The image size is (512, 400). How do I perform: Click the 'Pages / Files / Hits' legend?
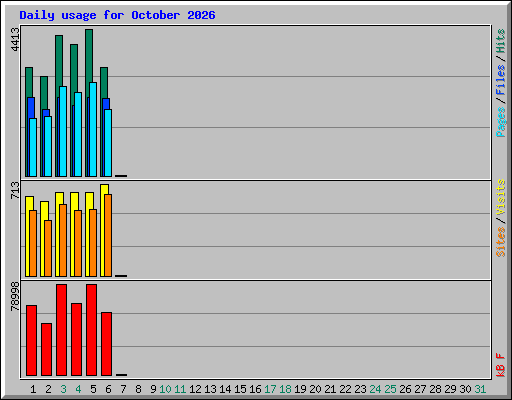click(501, 83)
